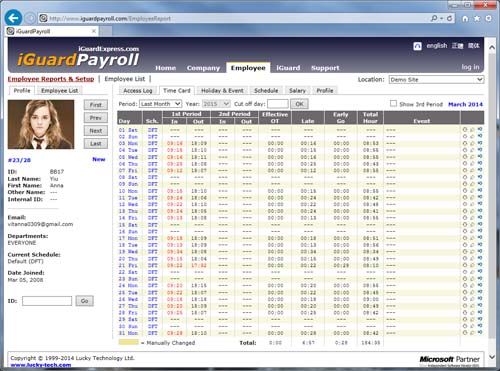Screen dimensions: 500x371
Task: Click the Go button beside ID field
Action: click(85, 301)
